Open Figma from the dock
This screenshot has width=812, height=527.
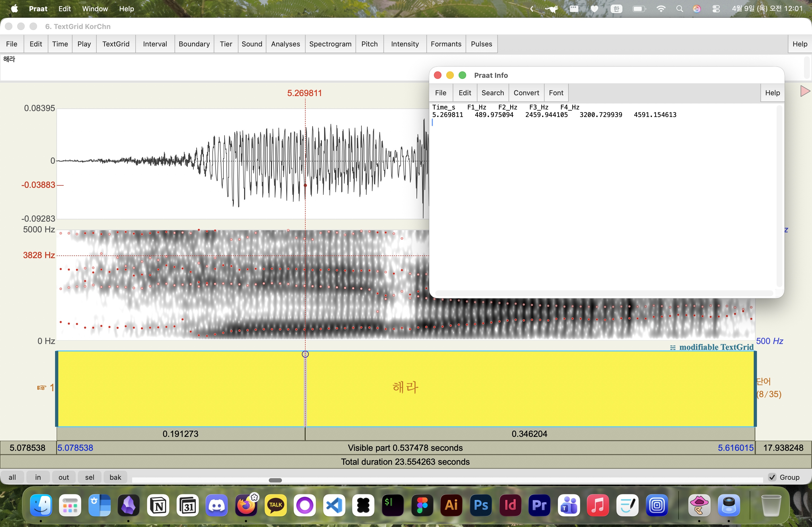(x=422, y=505)
